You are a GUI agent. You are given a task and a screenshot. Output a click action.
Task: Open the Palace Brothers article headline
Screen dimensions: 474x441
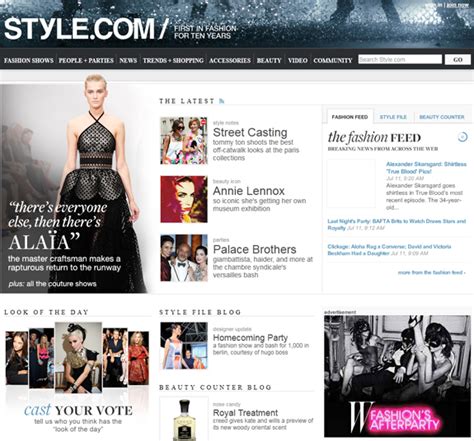point(255,249)
